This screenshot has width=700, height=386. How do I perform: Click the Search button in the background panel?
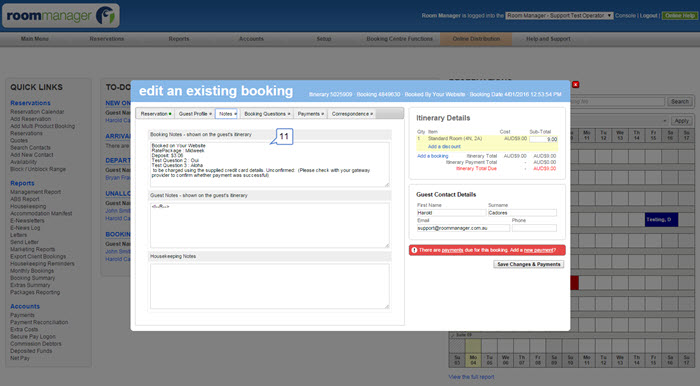coord(679,102)
